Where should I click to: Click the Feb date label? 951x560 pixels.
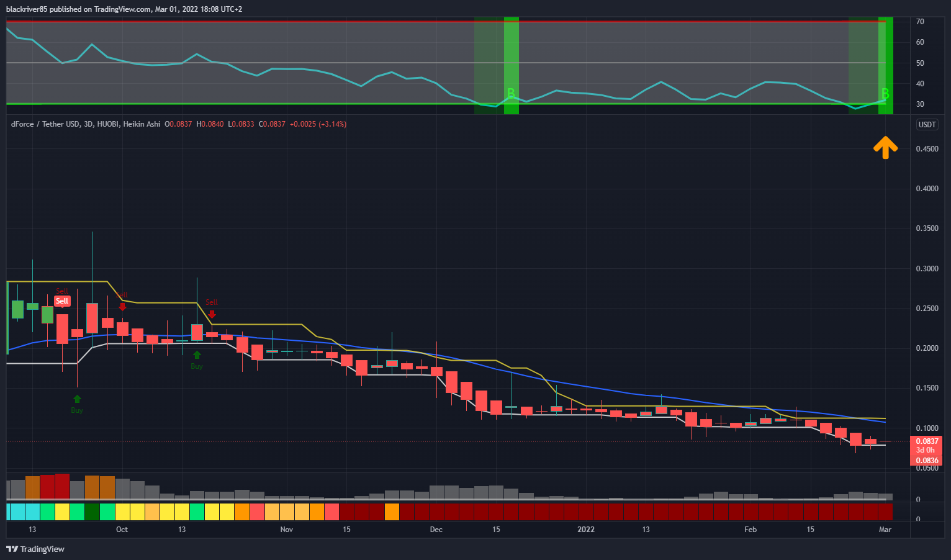(750, 530)
